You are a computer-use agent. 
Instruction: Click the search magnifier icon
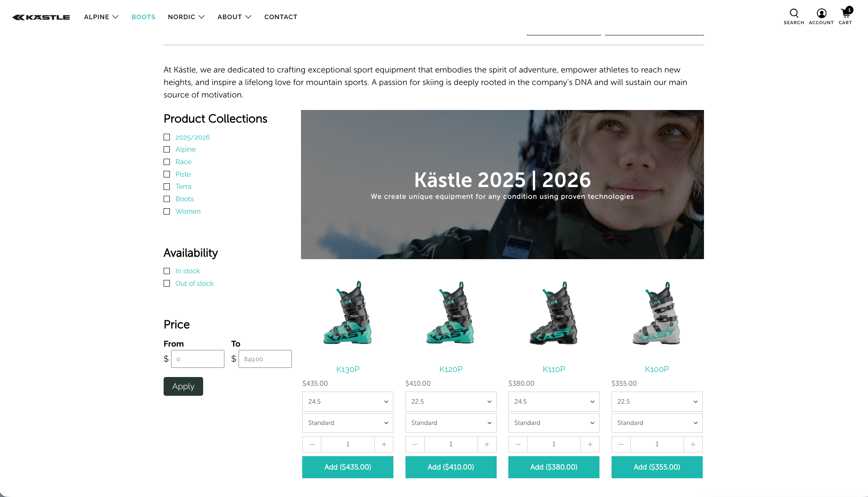coord(793,13)
